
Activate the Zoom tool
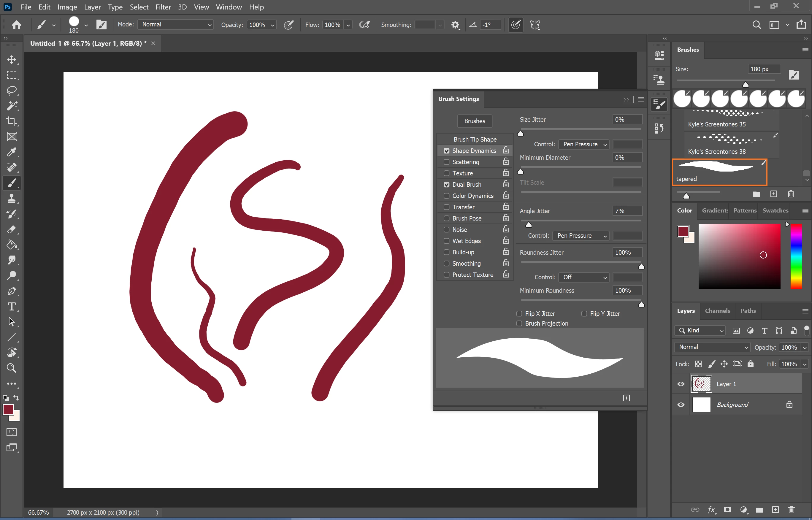[x=12, y=368]
